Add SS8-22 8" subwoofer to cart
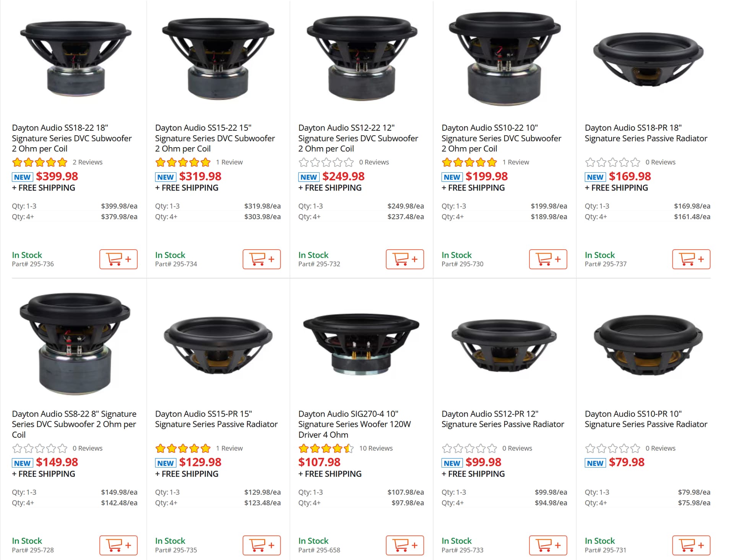 click(118, 545)
